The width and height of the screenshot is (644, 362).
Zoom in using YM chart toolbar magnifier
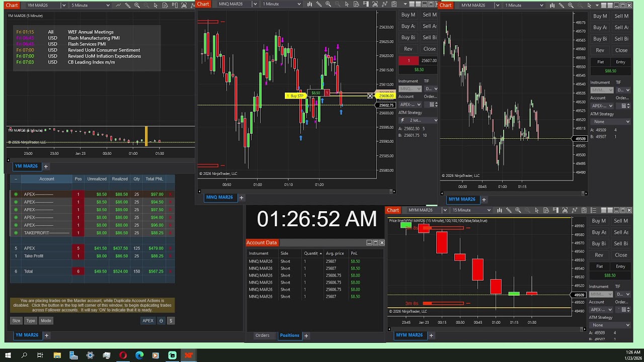137,5
